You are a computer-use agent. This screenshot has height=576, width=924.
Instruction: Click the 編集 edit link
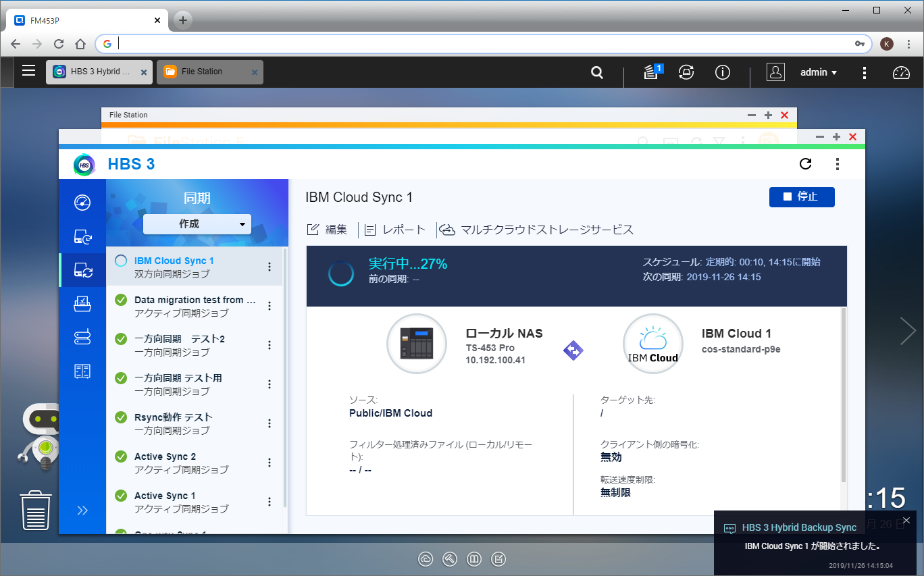pyautogui.click(x=328, y=230)
